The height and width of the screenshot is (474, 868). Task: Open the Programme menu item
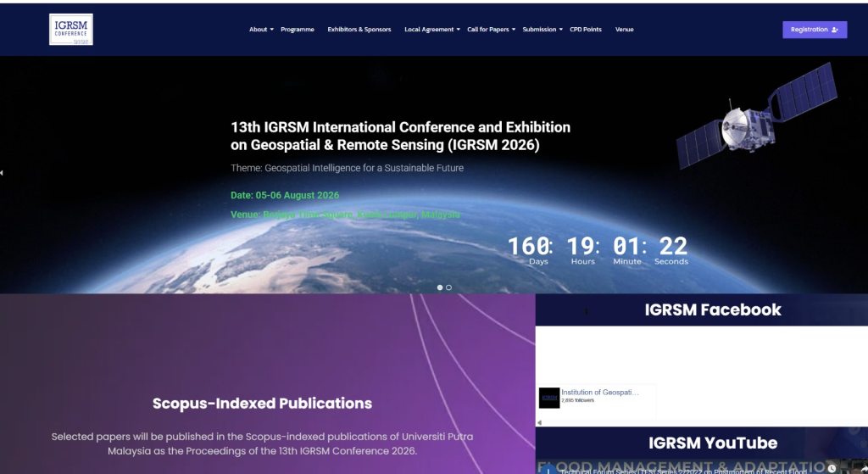pyautogui.click(x=298, y=30)
